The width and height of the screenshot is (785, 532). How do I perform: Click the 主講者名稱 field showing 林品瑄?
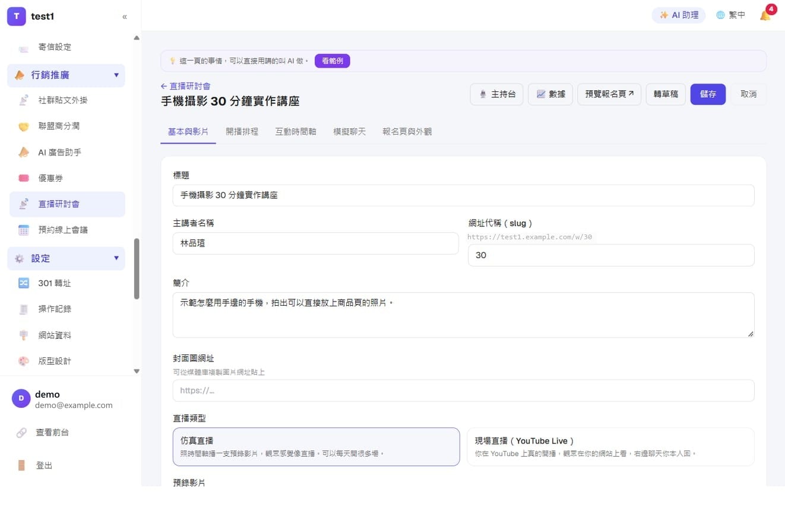315,243
